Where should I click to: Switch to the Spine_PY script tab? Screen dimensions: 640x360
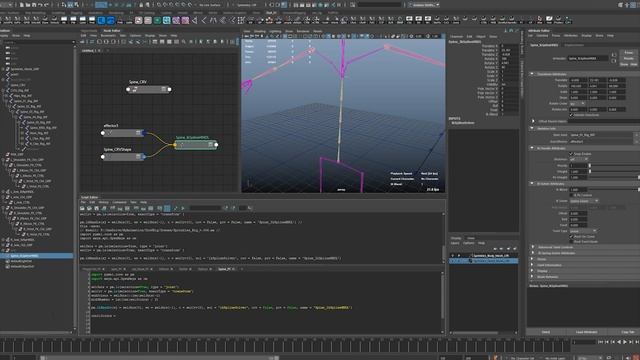coord(224,269)
